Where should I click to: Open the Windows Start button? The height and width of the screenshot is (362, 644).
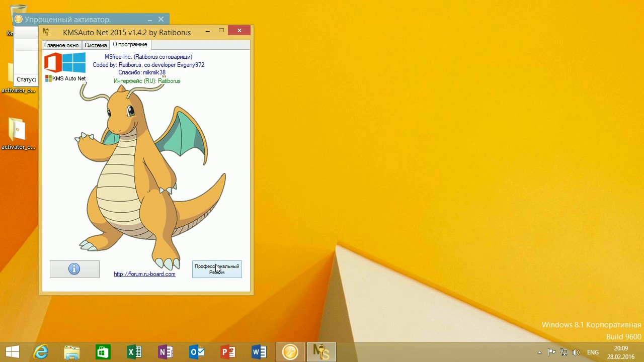pyautogui.click(x=13, y=352)
